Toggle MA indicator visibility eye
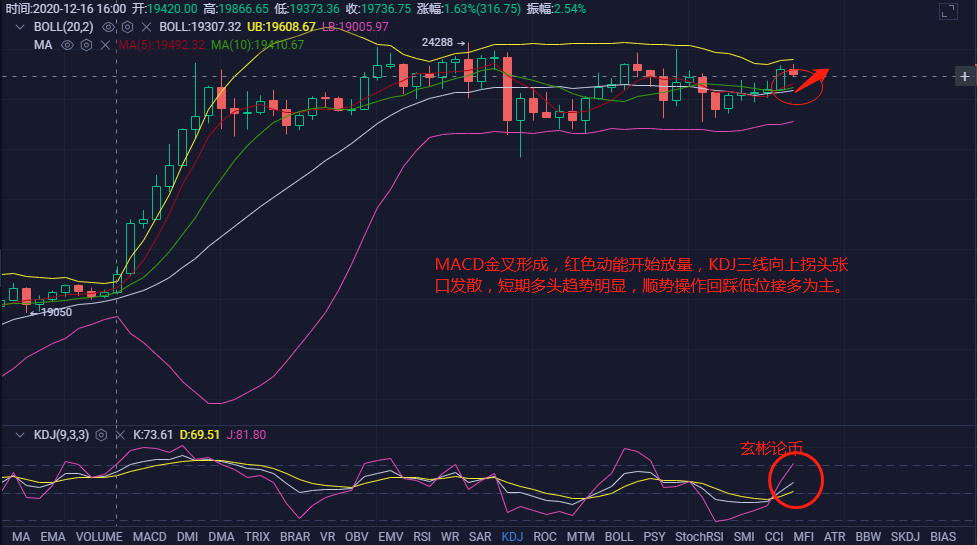This screenshot has height=545, width=977. coord(67,45)
